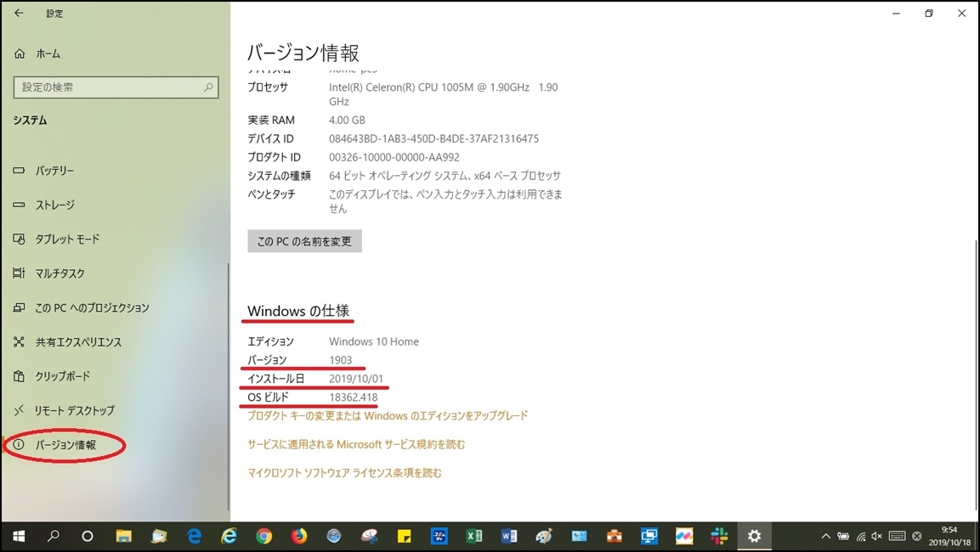Image resolution: width=980 pixels, height=552 pixels.
Task: Click the product ID 00326-10000-00000-AA992
Action: click(394, 157)
